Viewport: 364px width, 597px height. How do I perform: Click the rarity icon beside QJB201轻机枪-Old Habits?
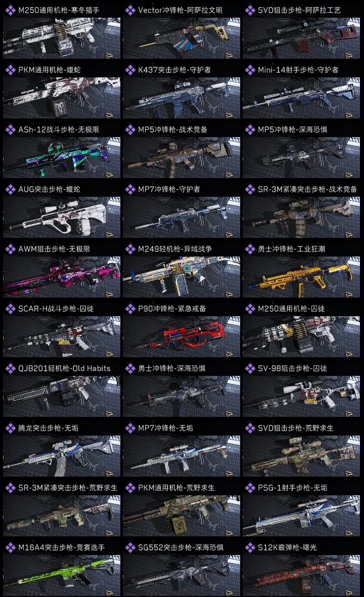10,368
